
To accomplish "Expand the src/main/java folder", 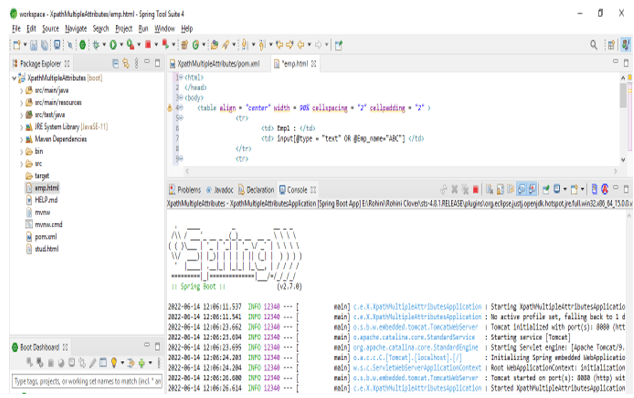I will click(22, 91).
